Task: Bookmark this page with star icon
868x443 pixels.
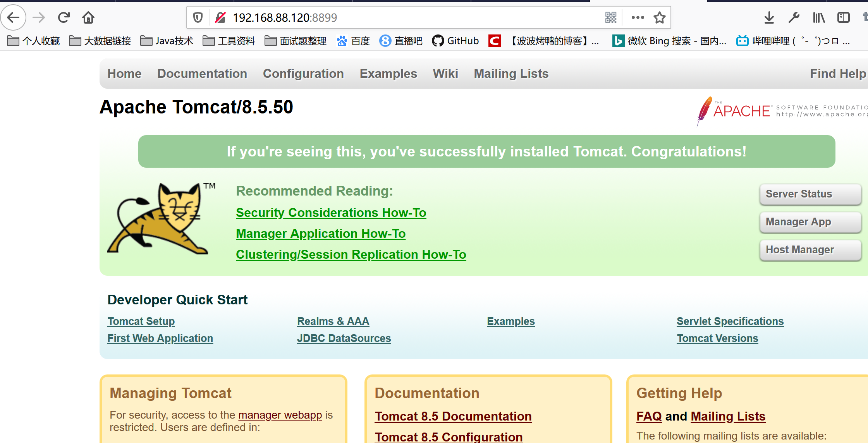Action: (x=659, y=17)
